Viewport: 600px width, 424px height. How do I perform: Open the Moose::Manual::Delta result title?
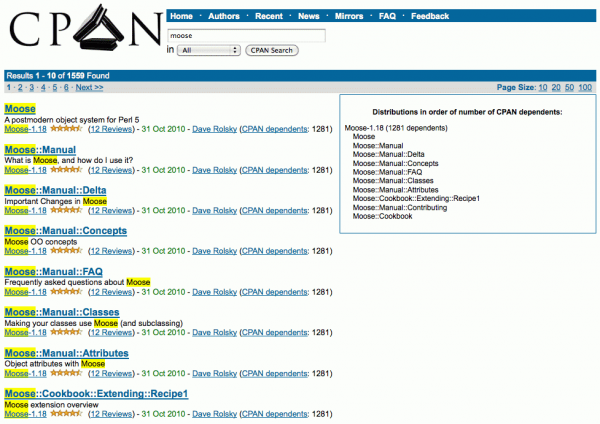[55, 190]
